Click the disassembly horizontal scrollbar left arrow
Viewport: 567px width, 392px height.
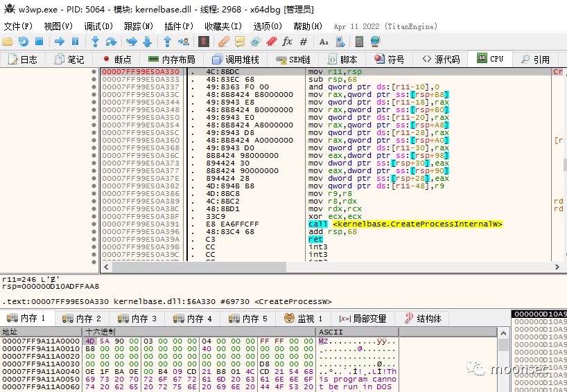pos(106,267)
